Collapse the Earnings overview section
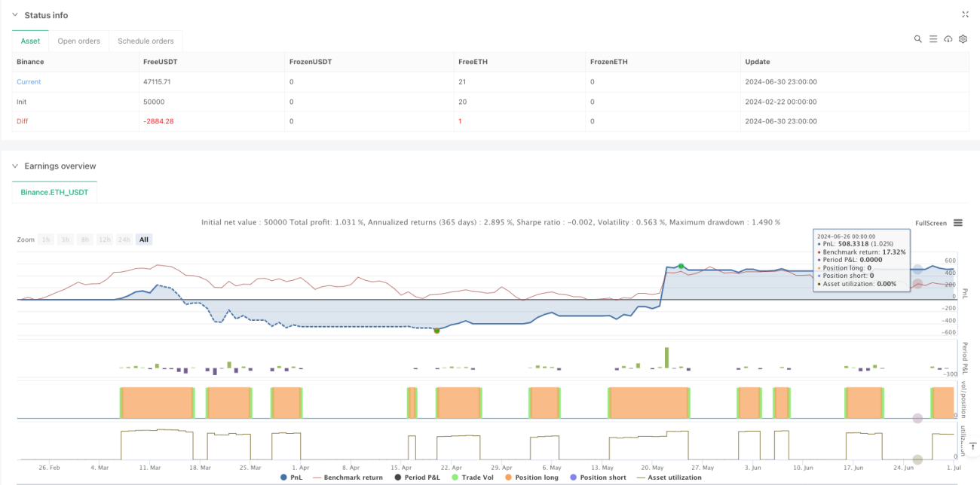The image size is (980, 485). click(x=15, y=166)
